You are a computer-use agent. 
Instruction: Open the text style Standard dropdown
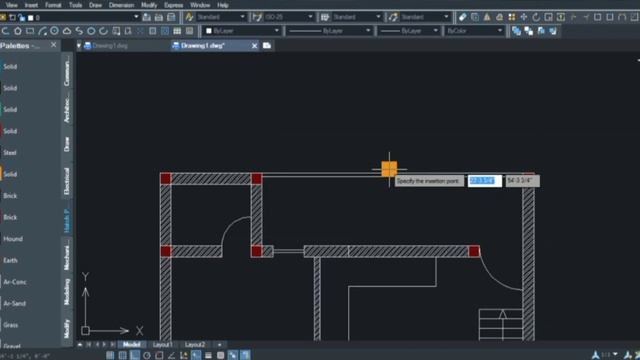(242, 17)
